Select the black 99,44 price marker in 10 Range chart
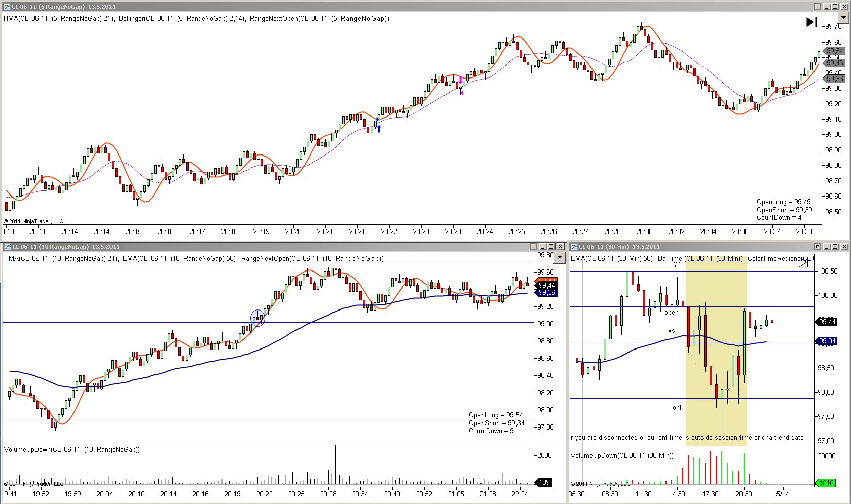This screenshot has width=851, height=504. pos(547,286)
